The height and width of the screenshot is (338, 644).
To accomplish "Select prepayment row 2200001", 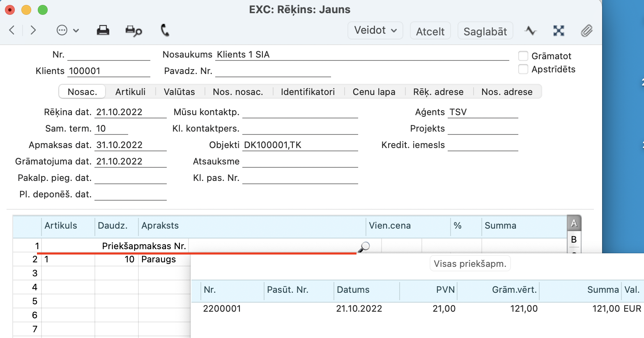I will (222, 309).
